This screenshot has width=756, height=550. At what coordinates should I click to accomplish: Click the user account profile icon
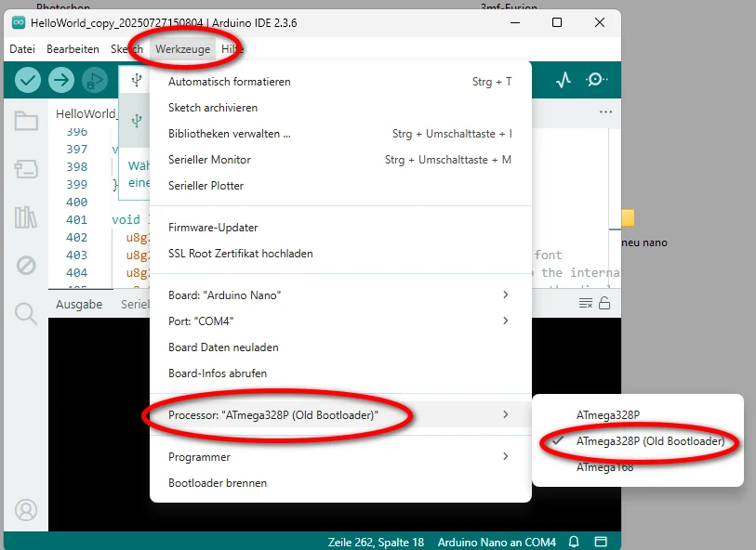26,510
